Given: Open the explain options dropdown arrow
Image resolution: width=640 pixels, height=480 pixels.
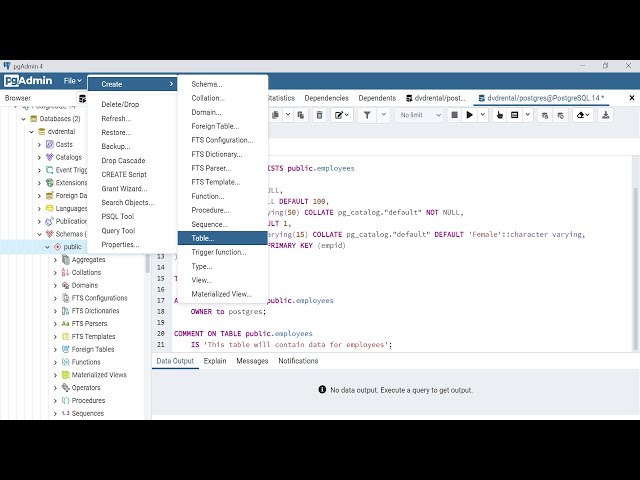Looking at the screenshot, I should pyautogui.click(x=527, y=115).
